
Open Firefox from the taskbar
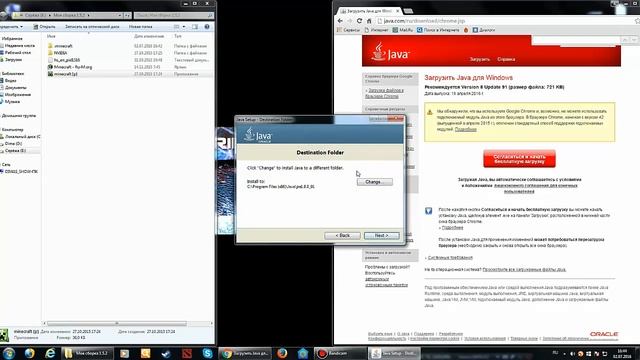(x=282, y=353)
